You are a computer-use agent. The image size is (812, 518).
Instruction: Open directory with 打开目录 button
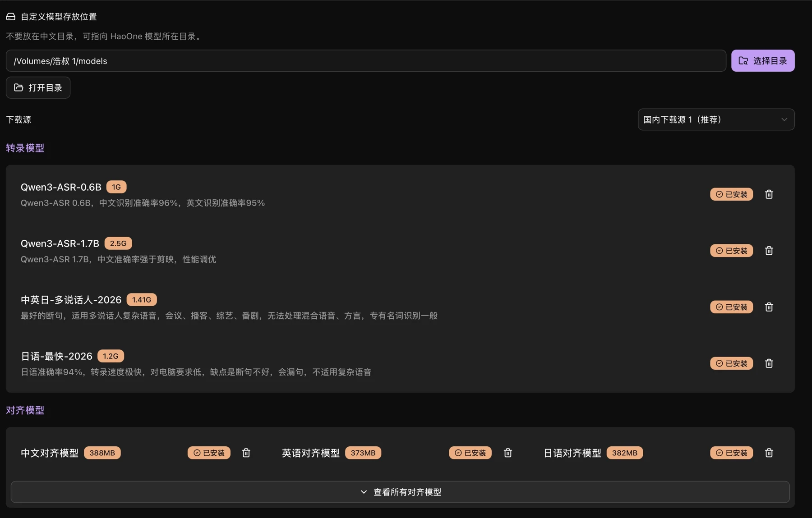pos(38,87)
